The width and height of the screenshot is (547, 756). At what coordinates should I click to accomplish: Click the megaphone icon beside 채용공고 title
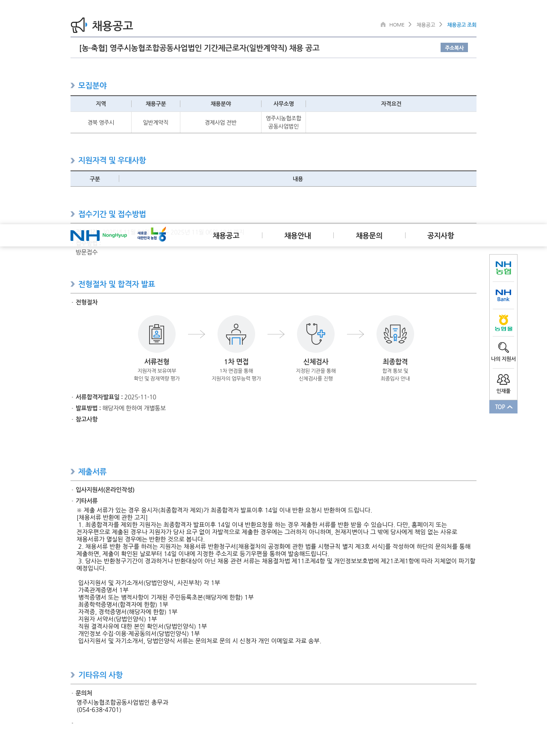79,25
